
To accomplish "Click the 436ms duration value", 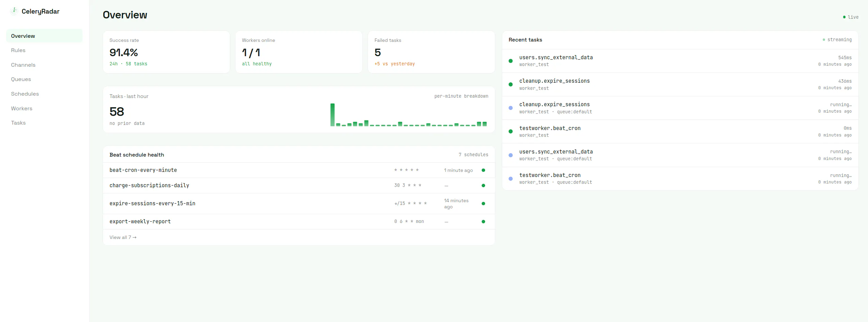I will (845, 81).
